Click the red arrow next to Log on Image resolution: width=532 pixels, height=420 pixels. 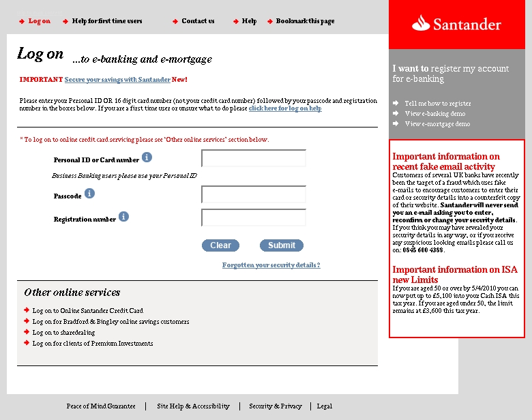(x=22, y=21)
